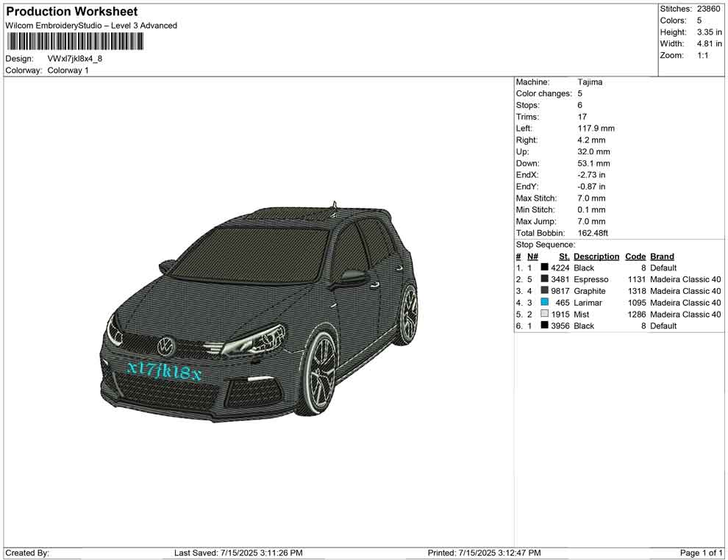Pick the Larimar blue color swatch
This screenshot has height=560, width=728.
pyautogui.click(x=545, y=303)
